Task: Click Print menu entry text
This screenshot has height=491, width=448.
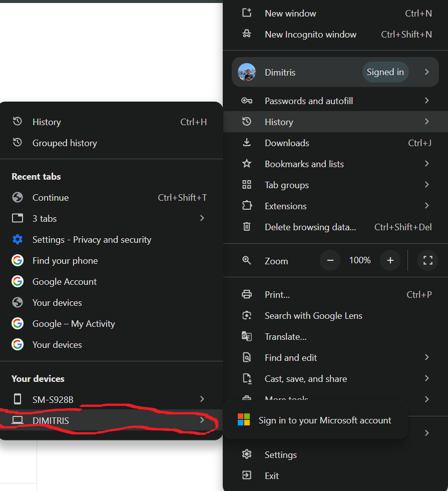Action: pos(277,295)
